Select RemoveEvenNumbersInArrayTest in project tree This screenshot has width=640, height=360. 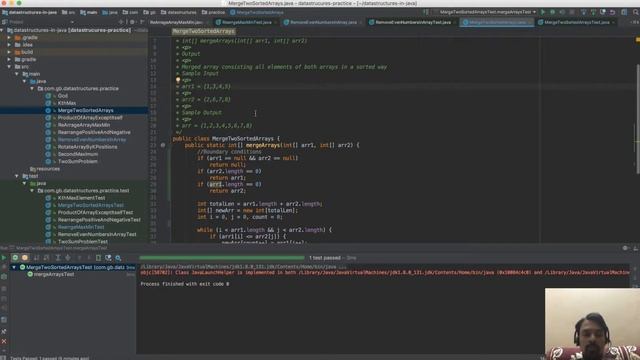click(97, 234)
